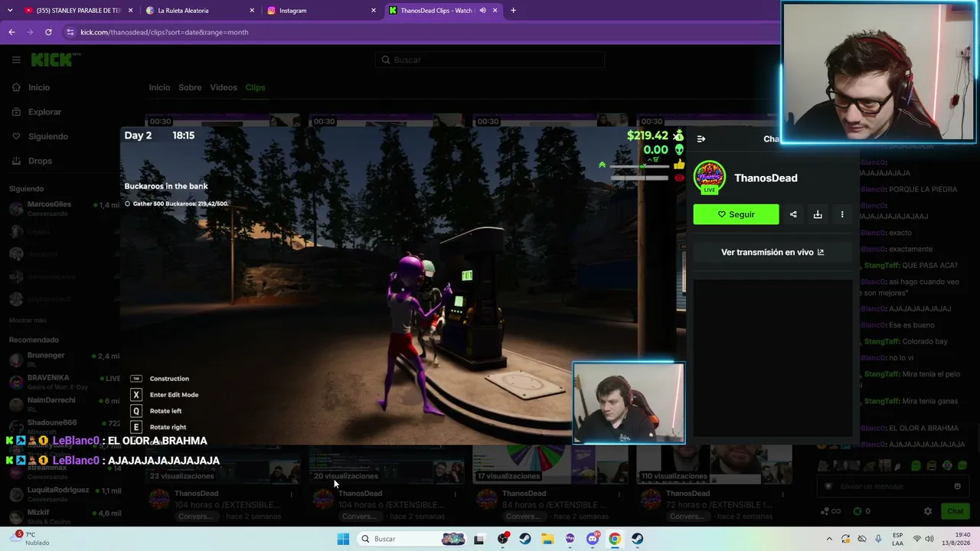The width and height of the screenshot is (980, 551).
Task: Open a new Chrome tab
Action: click(513, 11)
